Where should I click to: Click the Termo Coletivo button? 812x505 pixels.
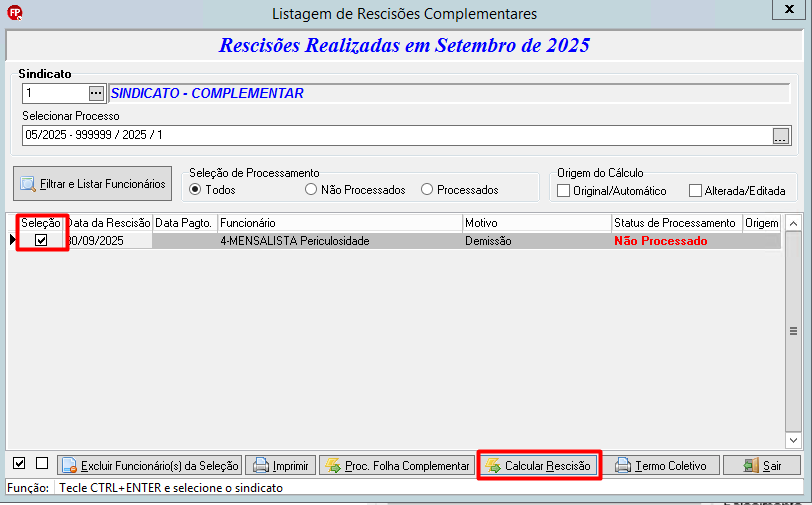pos(661,466)
